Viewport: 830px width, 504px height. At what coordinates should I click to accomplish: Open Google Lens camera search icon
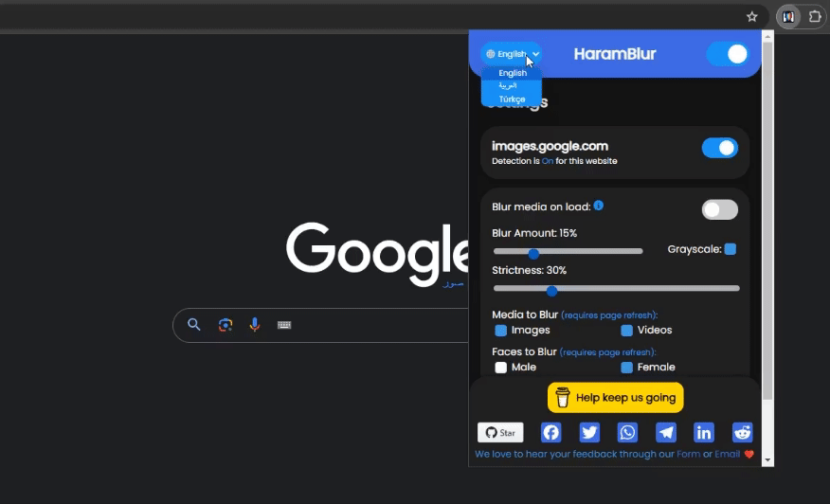click(226, 325)
